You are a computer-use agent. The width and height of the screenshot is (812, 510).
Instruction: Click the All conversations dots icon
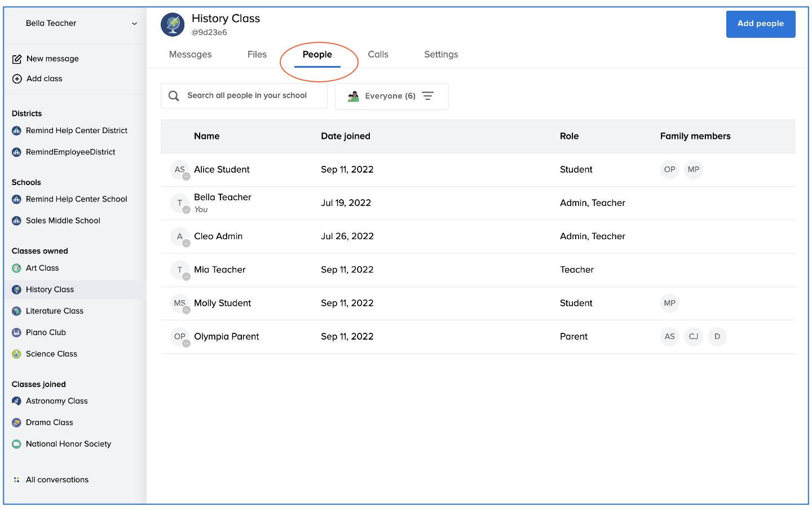tap(16, 480)
